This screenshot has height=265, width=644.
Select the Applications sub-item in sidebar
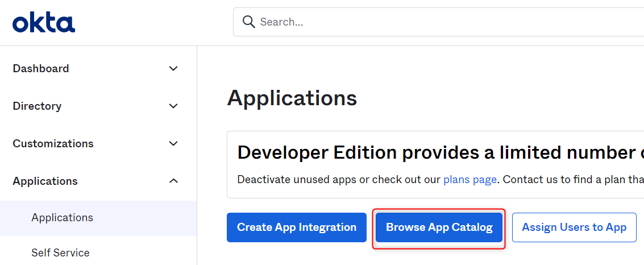tap(98, 218)
